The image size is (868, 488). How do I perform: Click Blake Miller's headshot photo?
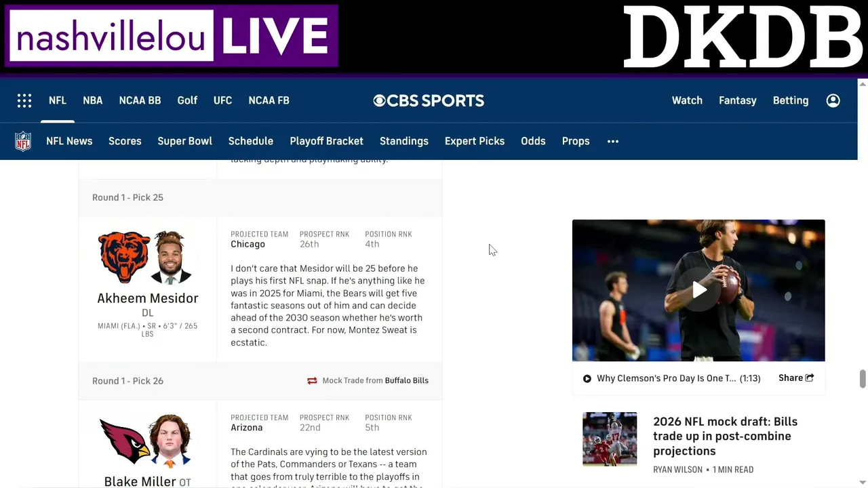pos(170,441)
